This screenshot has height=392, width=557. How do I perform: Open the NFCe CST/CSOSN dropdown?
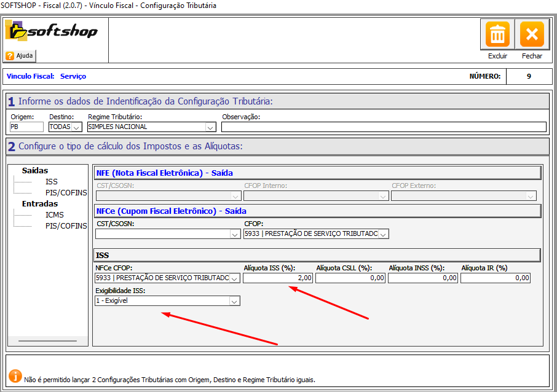click(x=234, y=234)
